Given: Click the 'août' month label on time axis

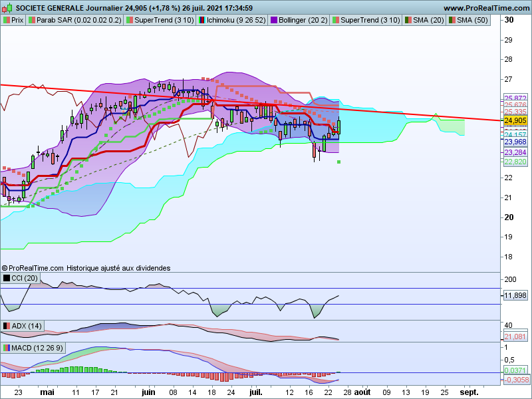Looking at the screenshot, I should [362, 392].
